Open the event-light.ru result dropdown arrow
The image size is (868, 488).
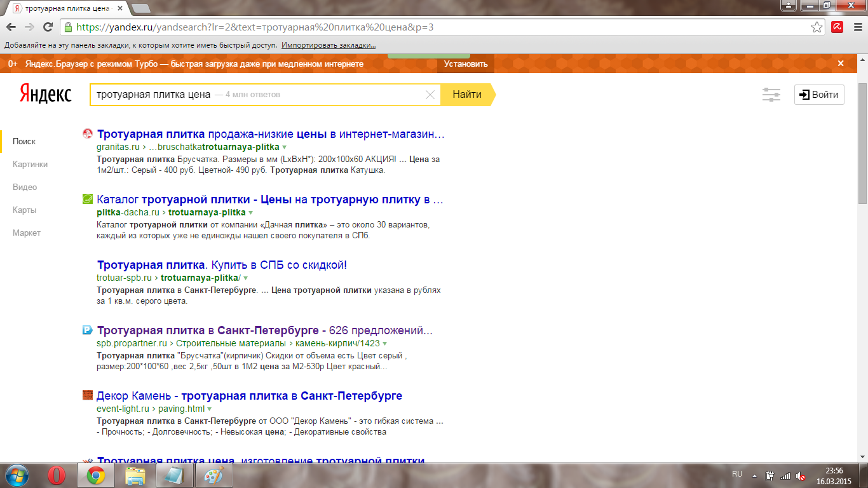[209, 409]
